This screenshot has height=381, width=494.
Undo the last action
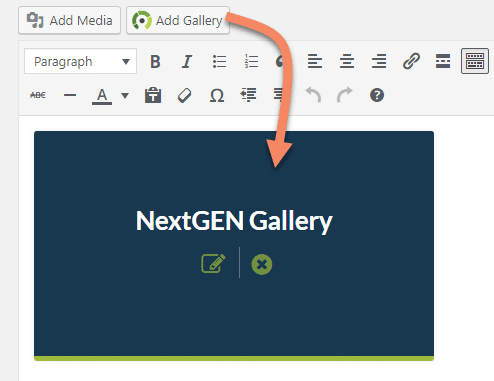click(x=313, y=95)
